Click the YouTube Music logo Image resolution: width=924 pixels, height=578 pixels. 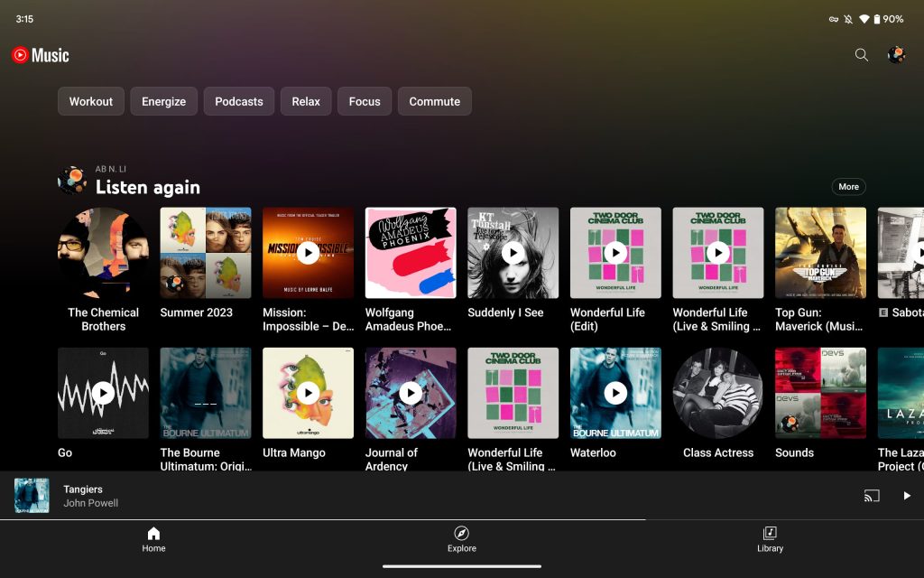tap(41, 55)
